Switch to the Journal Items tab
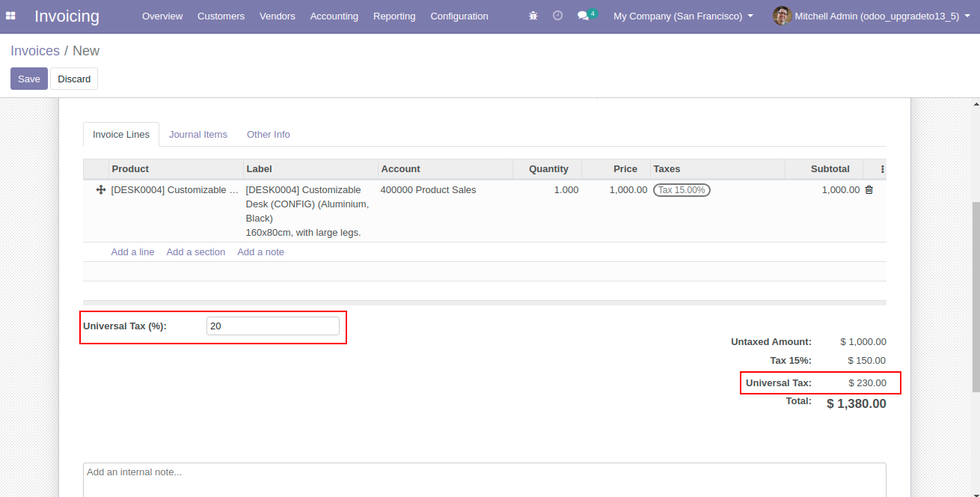This screenshot has width=980, height=497. click(197, 135)
